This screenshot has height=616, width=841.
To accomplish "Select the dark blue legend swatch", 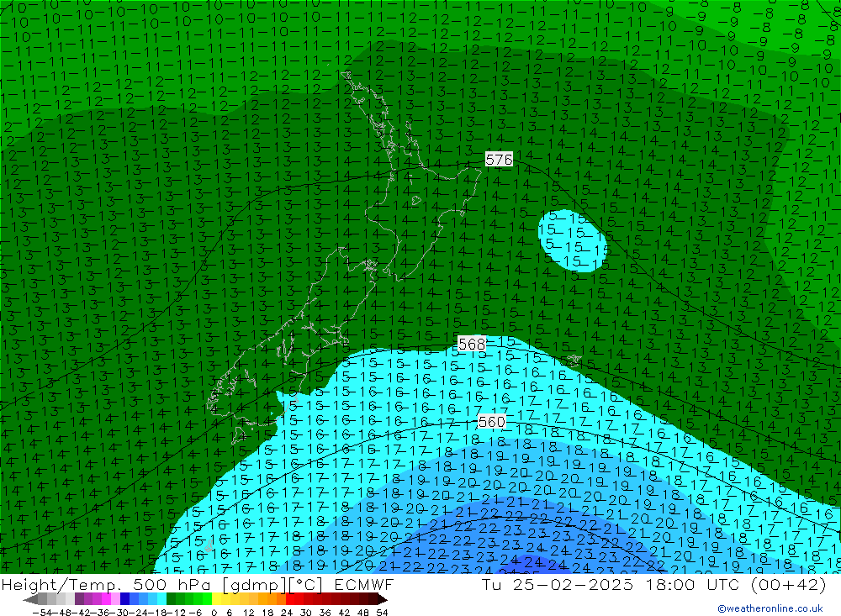I will pyautogui.click(x=124, y=599).
